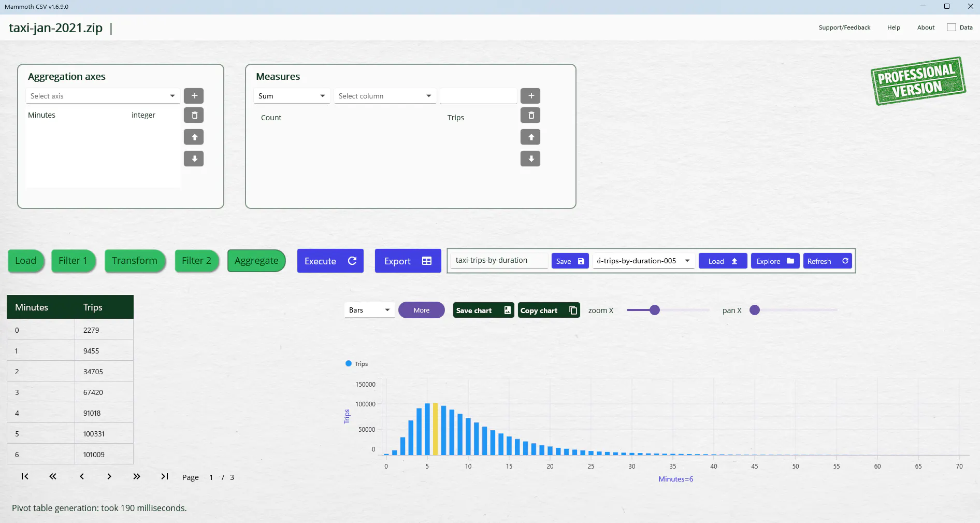Viewport: 980px width, 523px height.
Task: Select table cell with value 9455
Action: click(104, 350)
